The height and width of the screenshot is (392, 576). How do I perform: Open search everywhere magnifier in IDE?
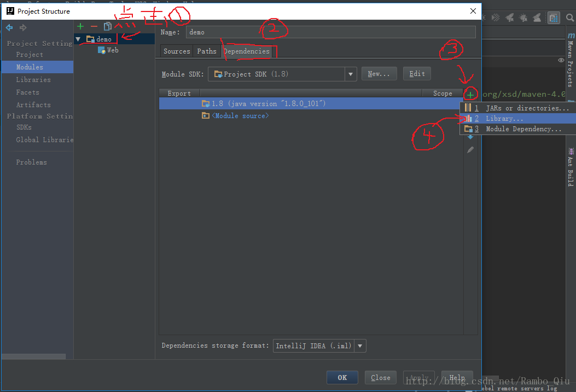[x=569, y=17]
